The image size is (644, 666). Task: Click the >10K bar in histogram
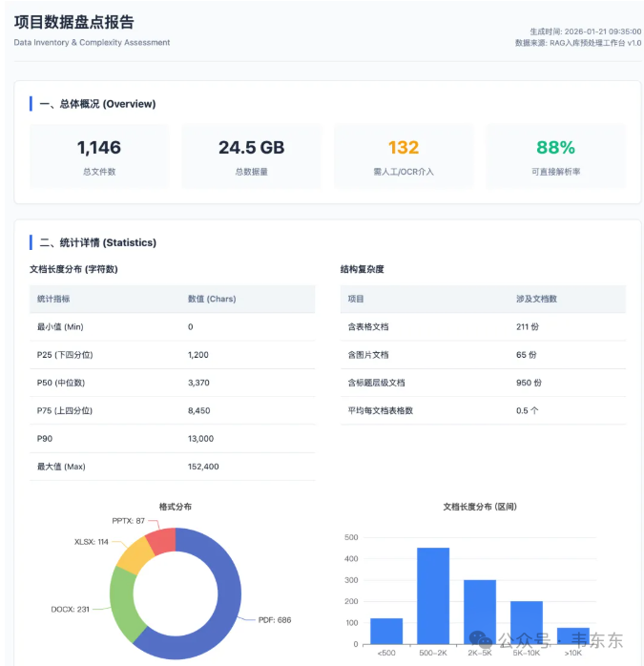pos(573,635)
